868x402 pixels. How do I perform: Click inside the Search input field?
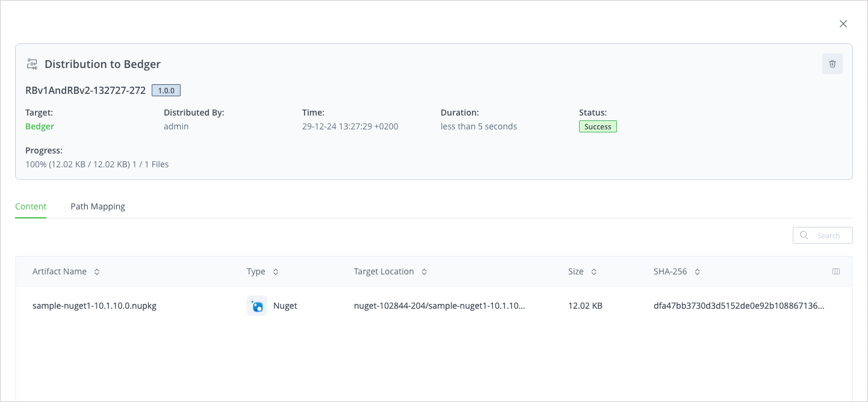pos(831,235)
